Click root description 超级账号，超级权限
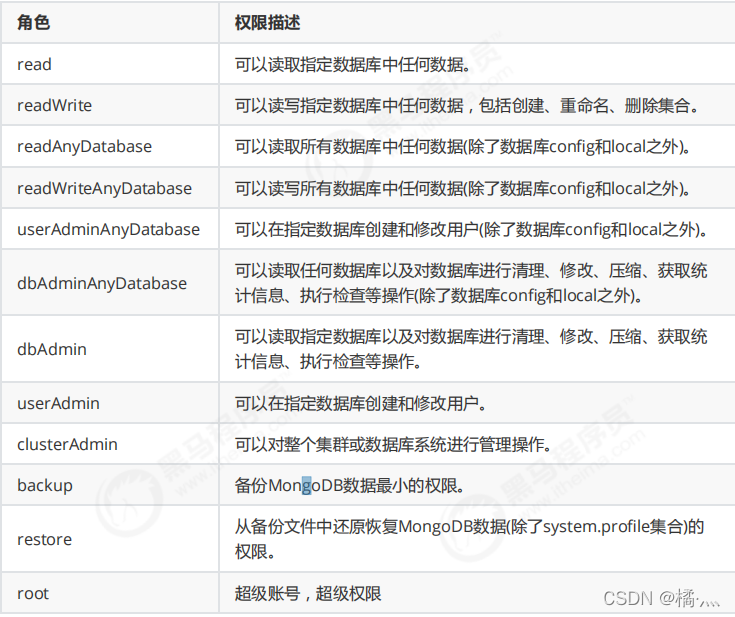735x617 pixels. tap(308, 594)
